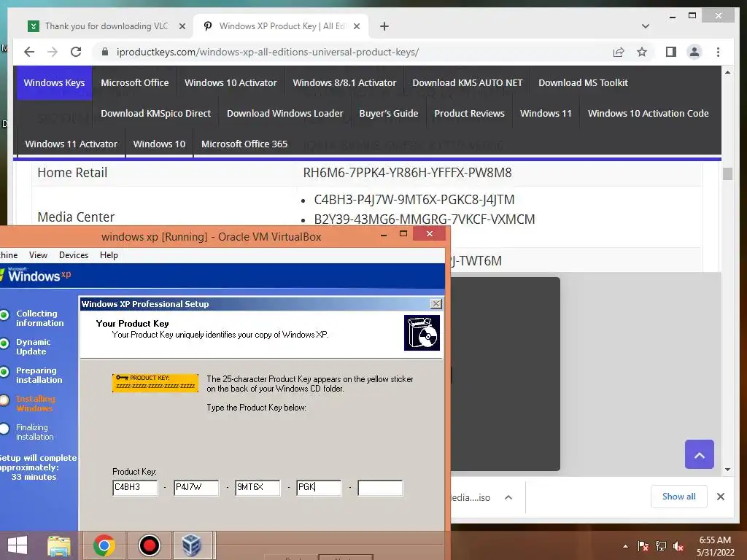Click the scroll-to-top arrow button
Screen dimensions: 747x560
click(700, 454)
